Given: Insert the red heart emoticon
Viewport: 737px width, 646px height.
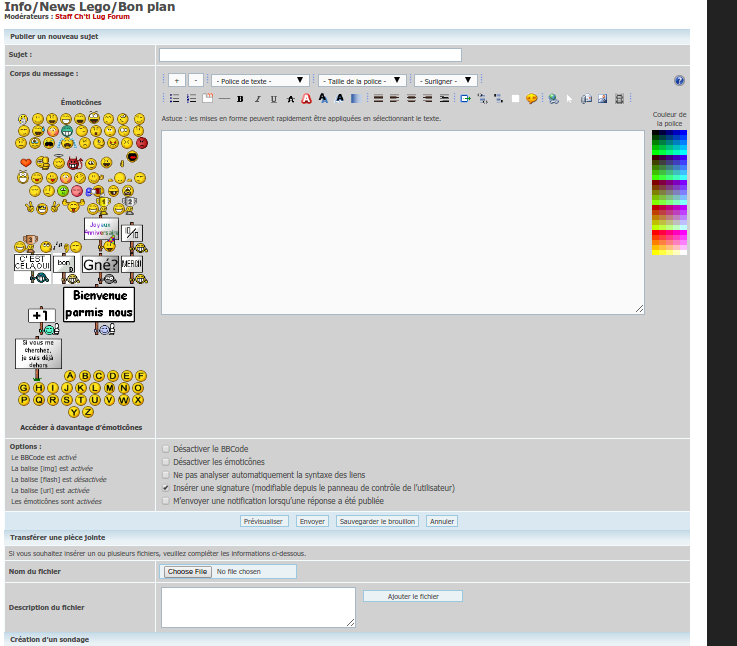Looking at the screenshot, I should (26, 163).
